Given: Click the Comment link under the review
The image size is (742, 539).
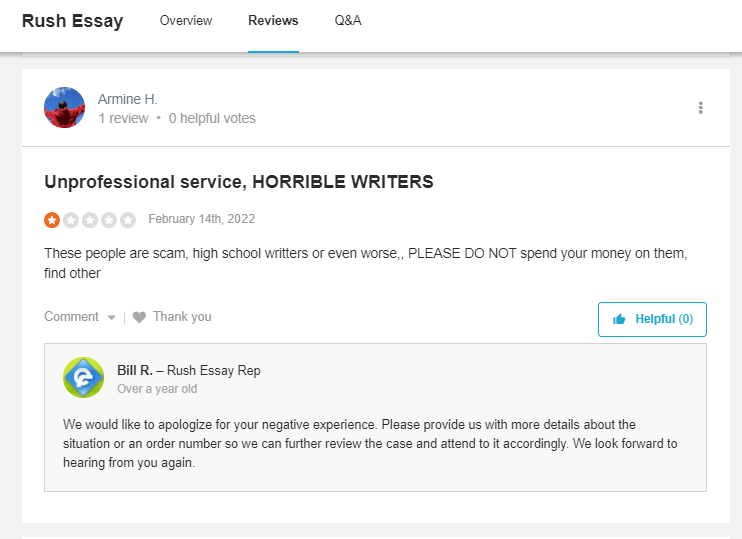Looking at the screenshot, I should pyautogui.click(x=71, y=317).
